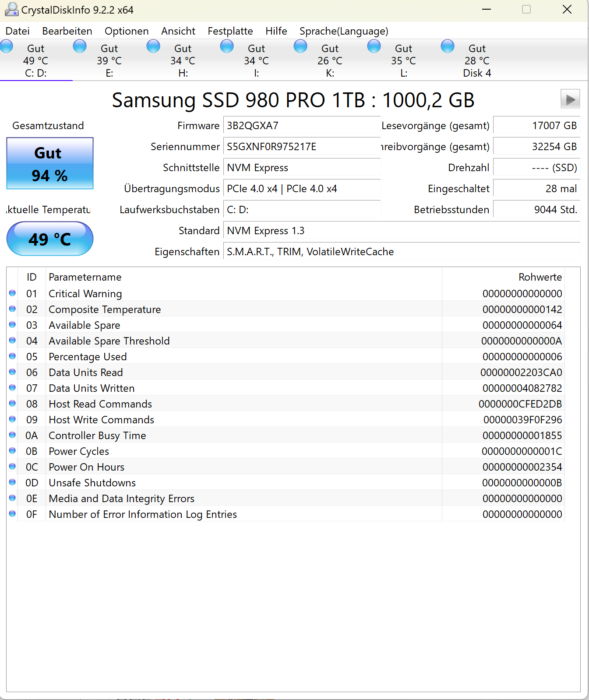Image resolution: width=589 pixels, height=700 pixels.
Task: Select the I: disk tab
Action: point(257,60)
